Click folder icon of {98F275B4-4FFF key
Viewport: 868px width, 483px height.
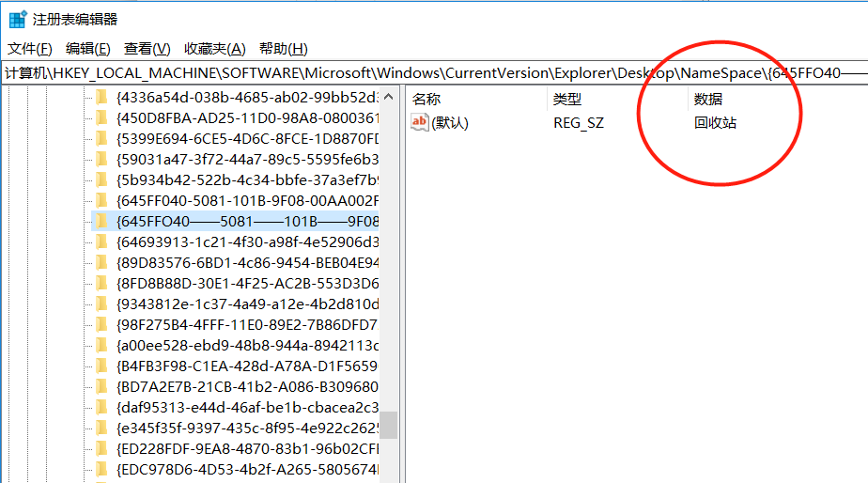pos(101,324)
